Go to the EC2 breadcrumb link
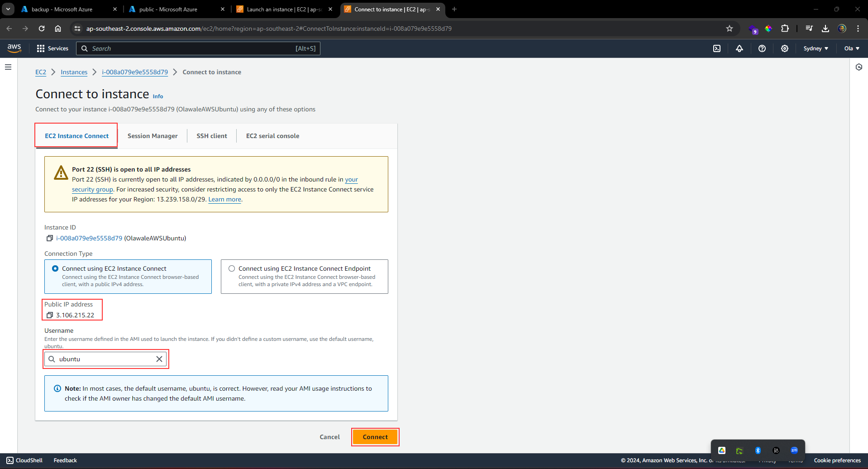Viewport: 868px width, 469px height. 41,72
